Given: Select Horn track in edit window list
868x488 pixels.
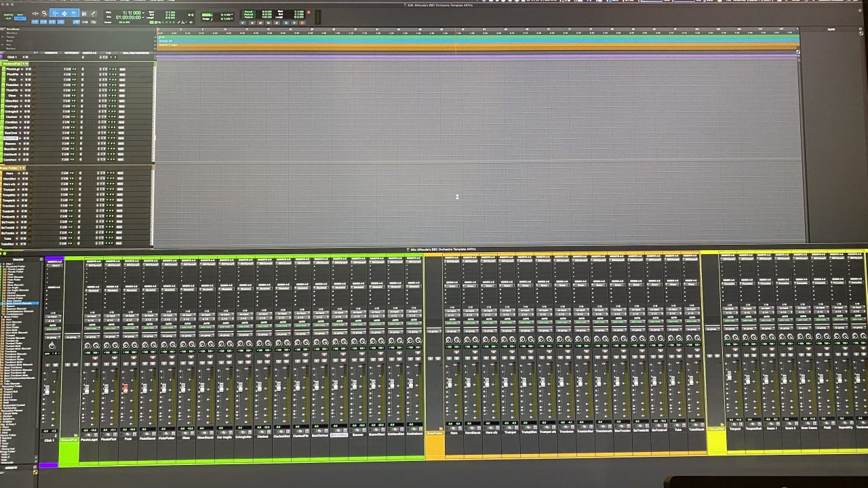Looking at the screenshot, I should 9,174.
